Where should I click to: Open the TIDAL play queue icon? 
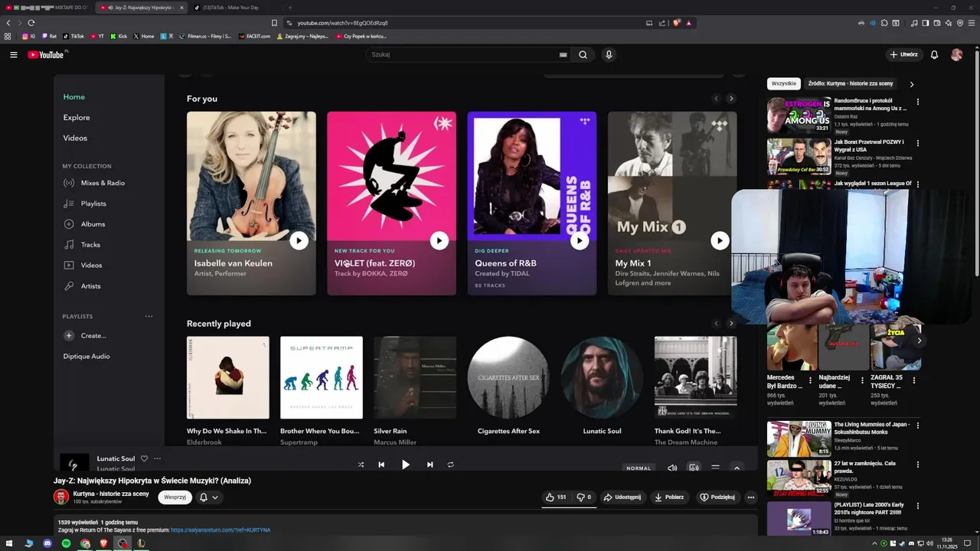(715, 467)
